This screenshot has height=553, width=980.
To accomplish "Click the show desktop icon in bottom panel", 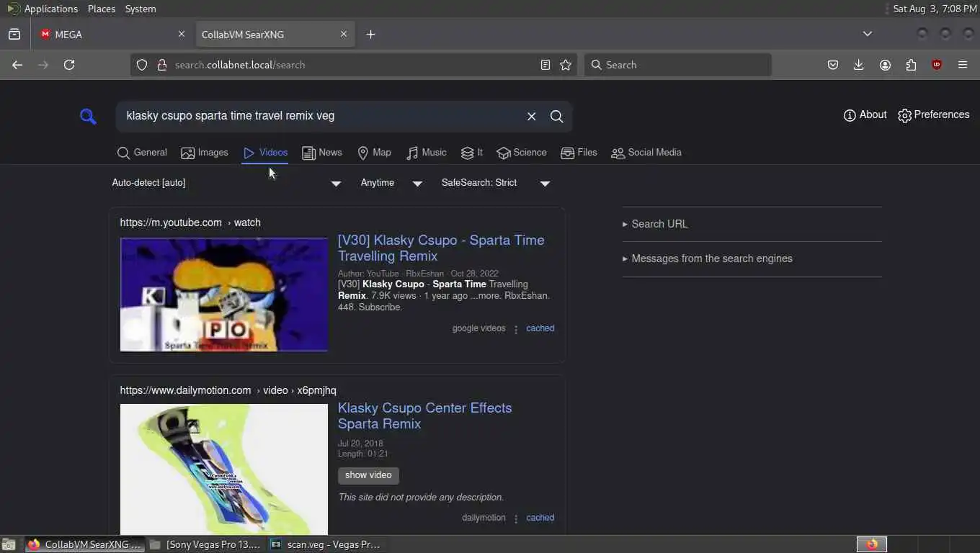I will pos(9,544).
